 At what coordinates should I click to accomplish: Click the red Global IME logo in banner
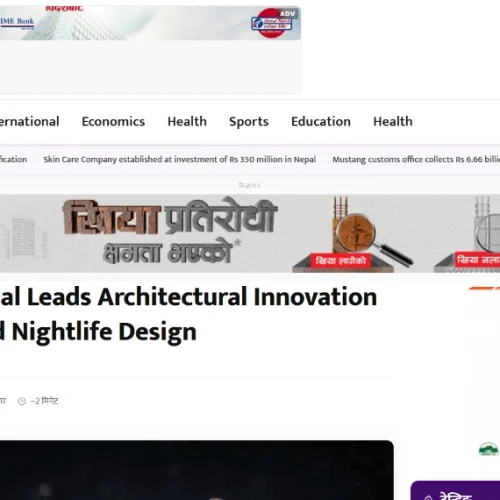click(x=271, y=24)
